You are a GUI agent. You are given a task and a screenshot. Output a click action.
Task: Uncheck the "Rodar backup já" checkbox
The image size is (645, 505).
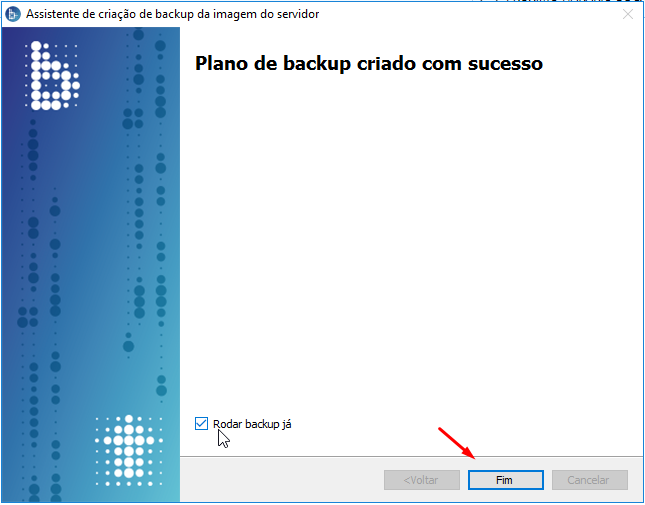click(x=201, y=424)
